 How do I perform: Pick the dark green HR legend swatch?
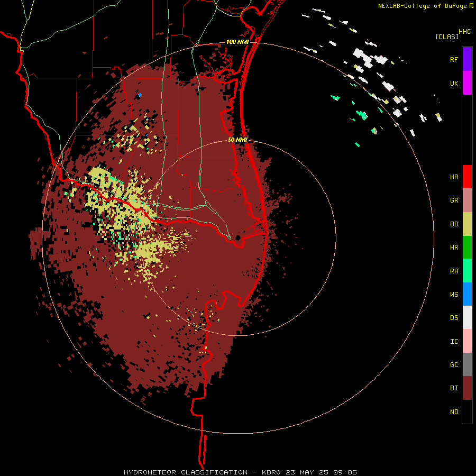click(x=467, y=248)
